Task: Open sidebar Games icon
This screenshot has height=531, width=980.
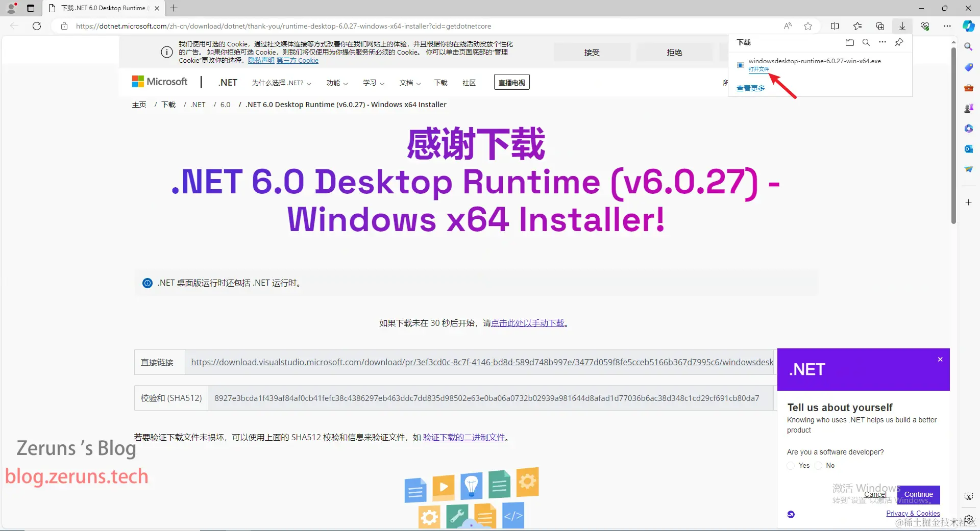Action: click(968, 108)
